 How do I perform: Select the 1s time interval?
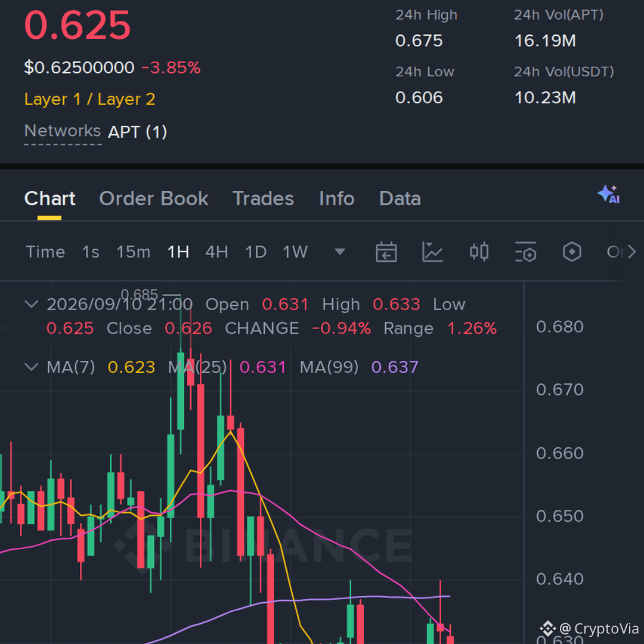91,252
